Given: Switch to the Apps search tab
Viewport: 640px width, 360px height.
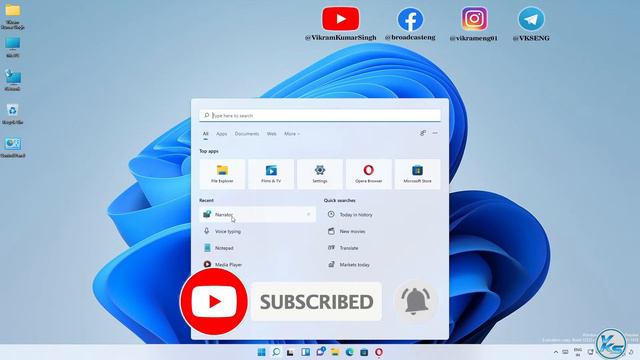Looking at the screenshot, I should (222, 134).
